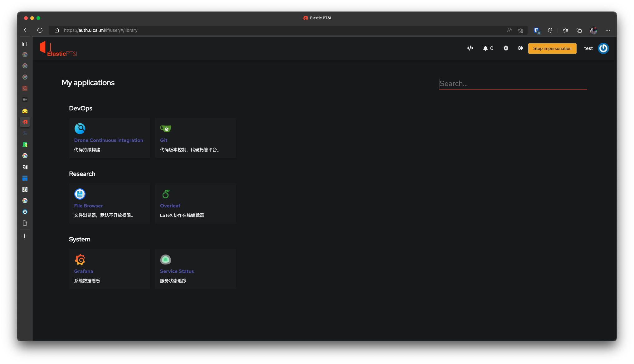Open the API drawer code icon
This screenshot has width=634, height=364.
470,48
